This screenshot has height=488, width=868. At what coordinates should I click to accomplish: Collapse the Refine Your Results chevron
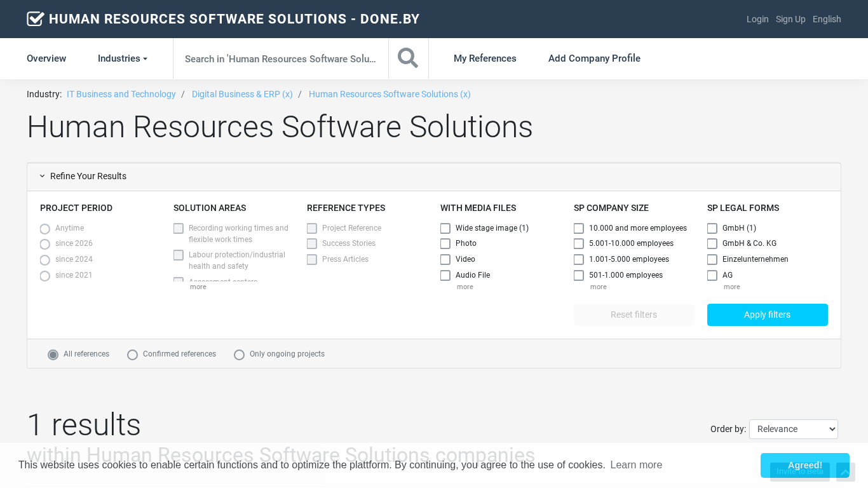pyautogui.click(x=43, y=177)
